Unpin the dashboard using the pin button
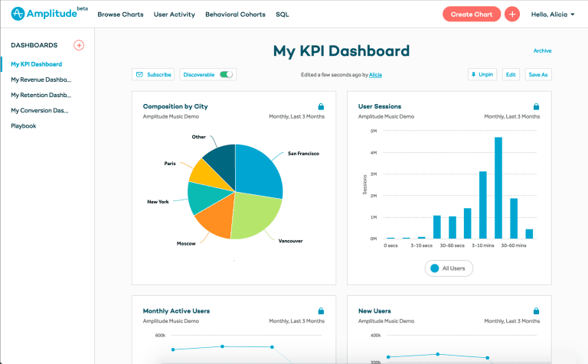Viewport: 588px width, 364px height. (482, 74)
